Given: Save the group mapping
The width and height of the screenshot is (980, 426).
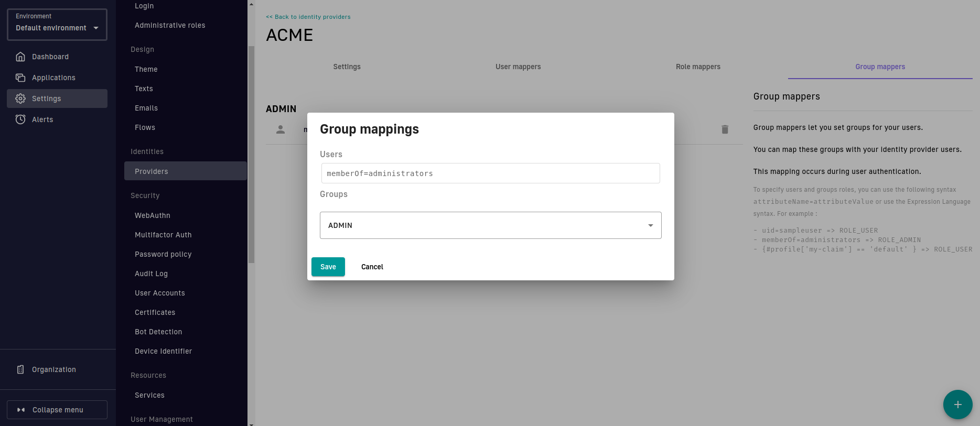Looking at the screenshot, I should [328, 267].
